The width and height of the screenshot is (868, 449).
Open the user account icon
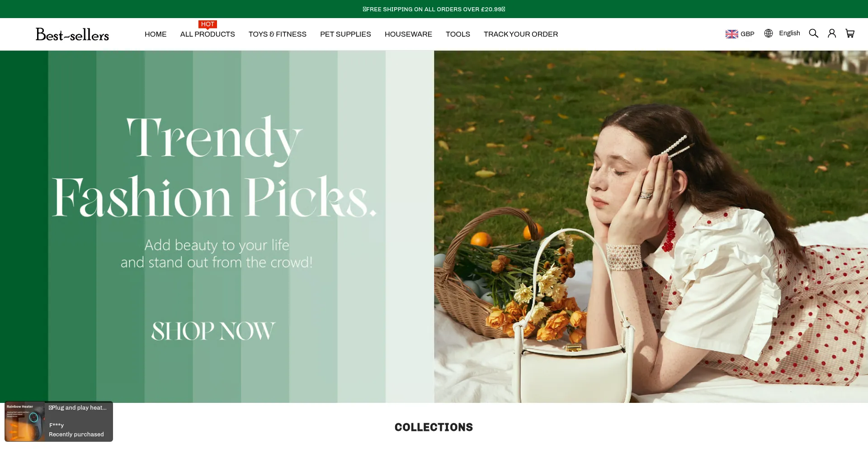(x=832, y=33)
